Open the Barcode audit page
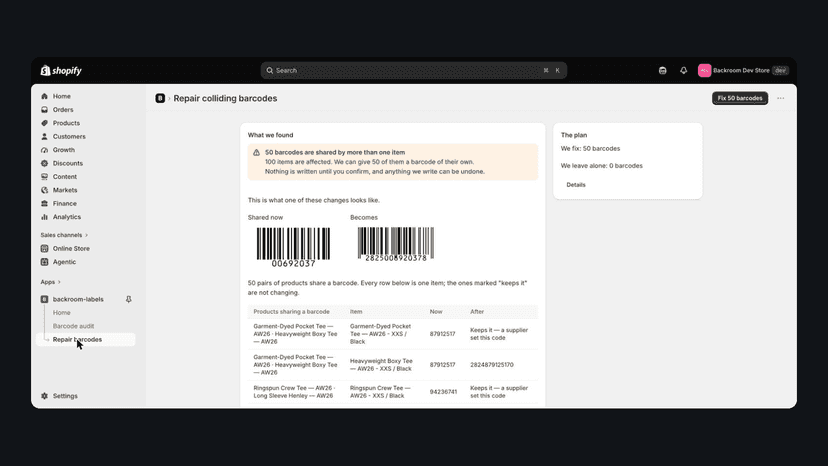The image size is (828, 466). coord(73,326)
